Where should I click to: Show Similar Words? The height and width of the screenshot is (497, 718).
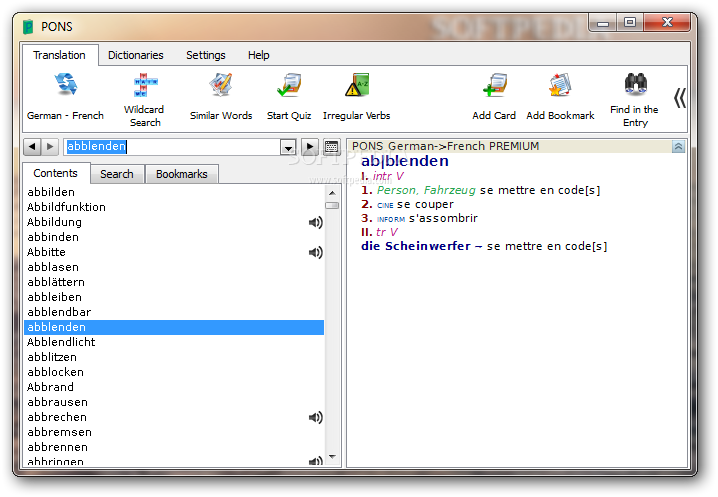tap(221, 97)
